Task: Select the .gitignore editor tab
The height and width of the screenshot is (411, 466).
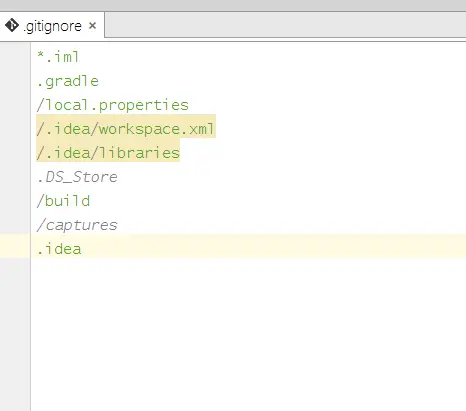Action: pos(52,26)
